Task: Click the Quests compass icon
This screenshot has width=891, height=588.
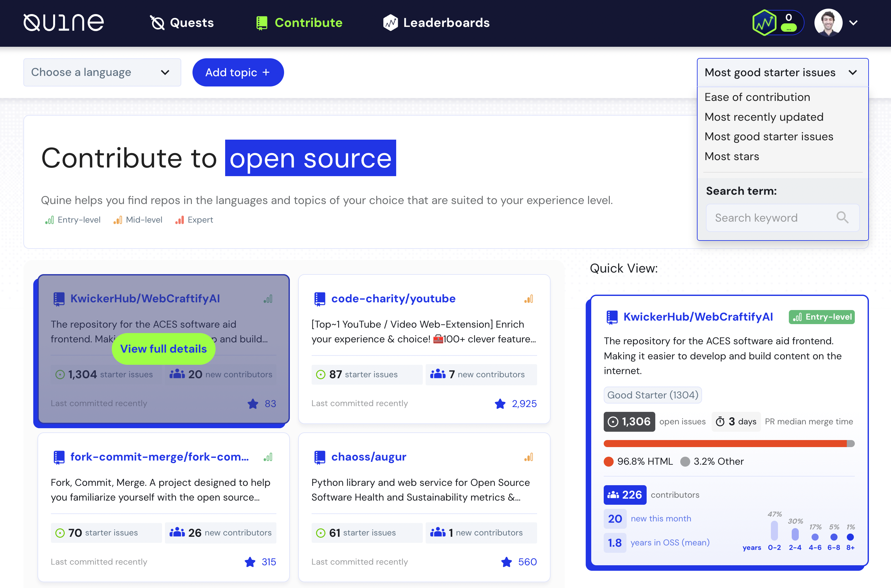Action: click(x=158, y=23)
